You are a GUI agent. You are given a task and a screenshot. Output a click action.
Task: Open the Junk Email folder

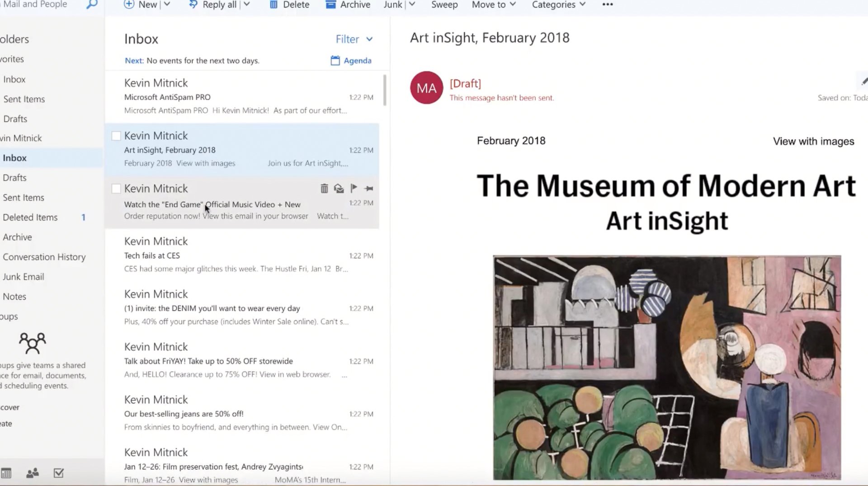click(23, 277)
